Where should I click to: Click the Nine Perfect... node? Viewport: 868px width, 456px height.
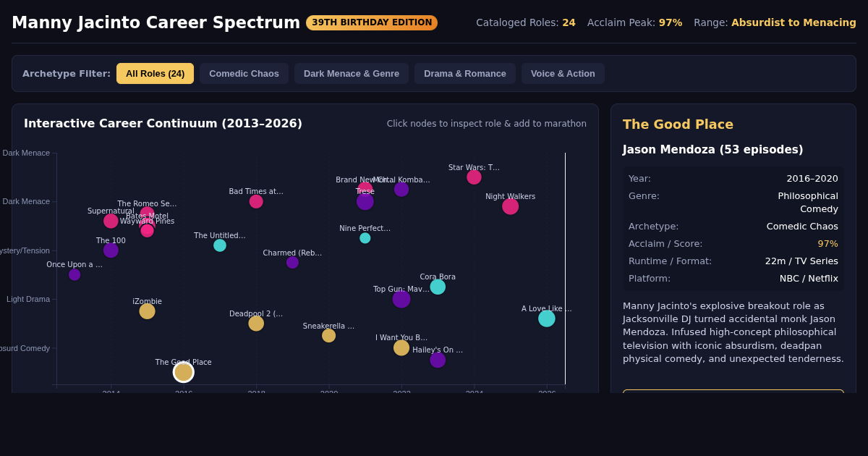[x=365, y=238]
